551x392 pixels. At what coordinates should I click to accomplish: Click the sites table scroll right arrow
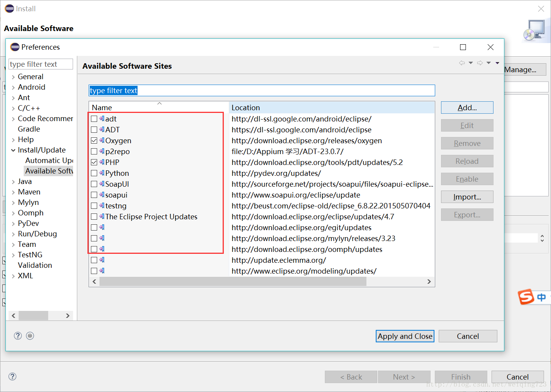point(429,281)
